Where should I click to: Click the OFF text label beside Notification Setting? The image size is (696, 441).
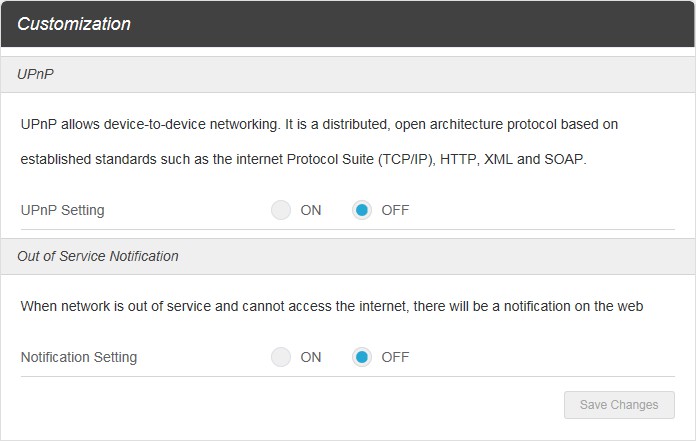[395, 357]
